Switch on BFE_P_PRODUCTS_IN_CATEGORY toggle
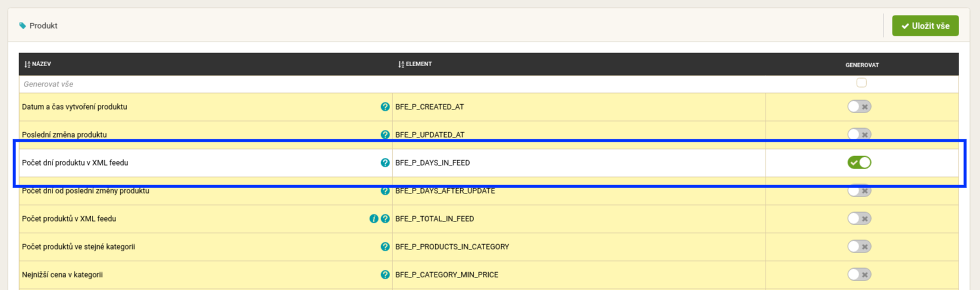This screenshot has height=290, width=980. 859,247
